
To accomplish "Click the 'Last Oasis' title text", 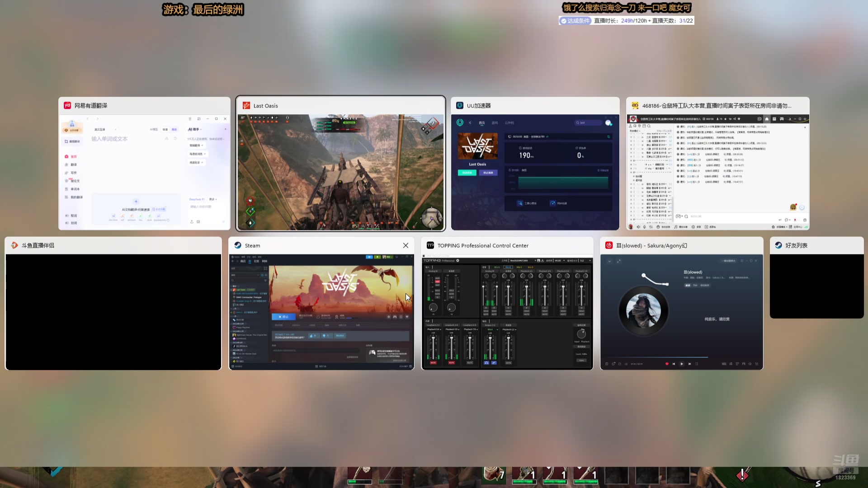I will 266,106.
